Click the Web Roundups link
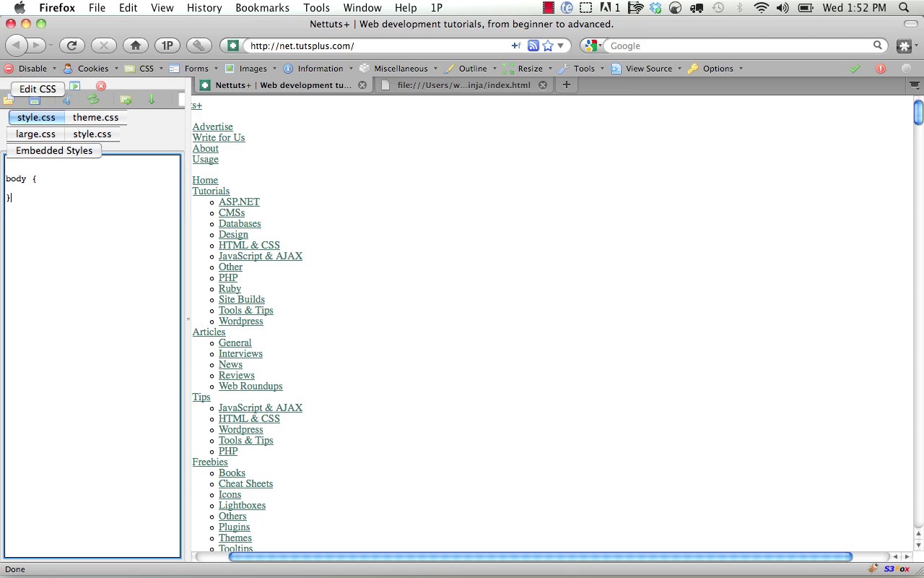The height and width of the screenshot is (578, 924). pos(250,386)
